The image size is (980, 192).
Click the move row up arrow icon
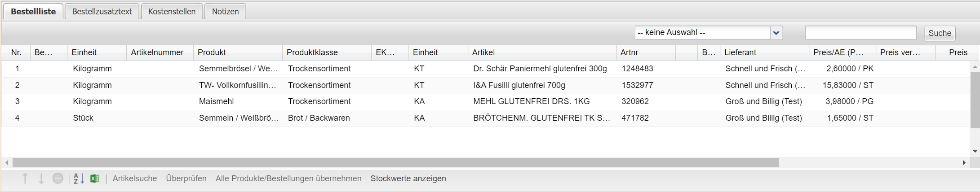pos(25,179)
